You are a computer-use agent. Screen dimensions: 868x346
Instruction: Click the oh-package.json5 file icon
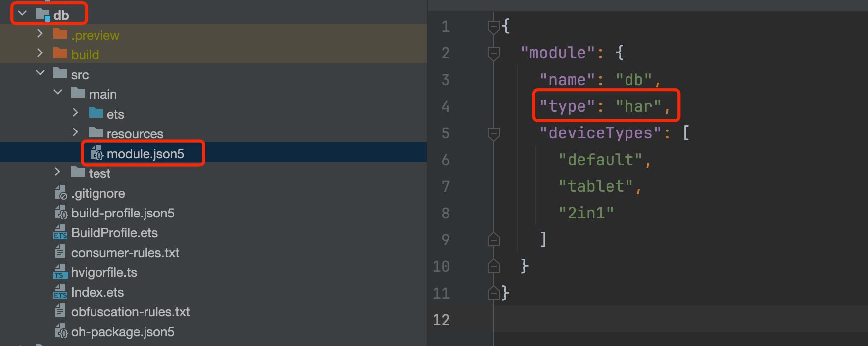60,332
